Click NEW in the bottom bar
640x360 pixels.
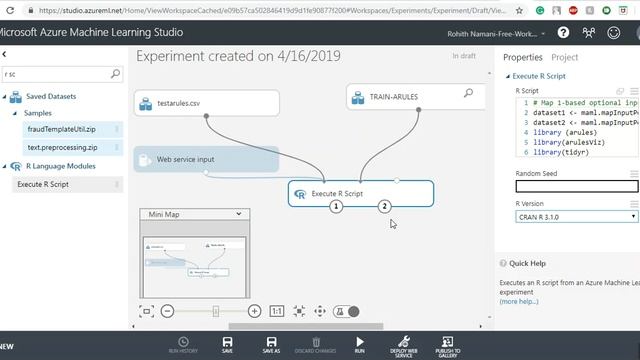7,347
